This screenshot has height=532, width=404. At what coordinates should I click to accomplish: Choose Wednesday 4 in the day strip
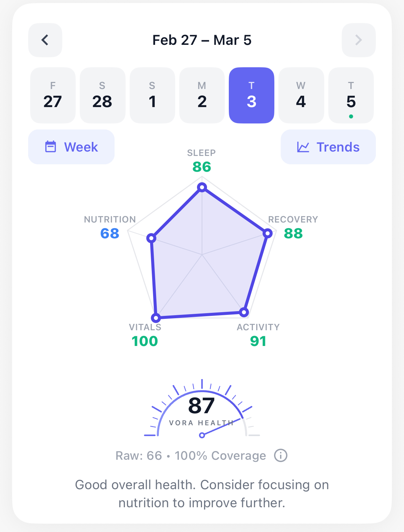coord(301,95)
